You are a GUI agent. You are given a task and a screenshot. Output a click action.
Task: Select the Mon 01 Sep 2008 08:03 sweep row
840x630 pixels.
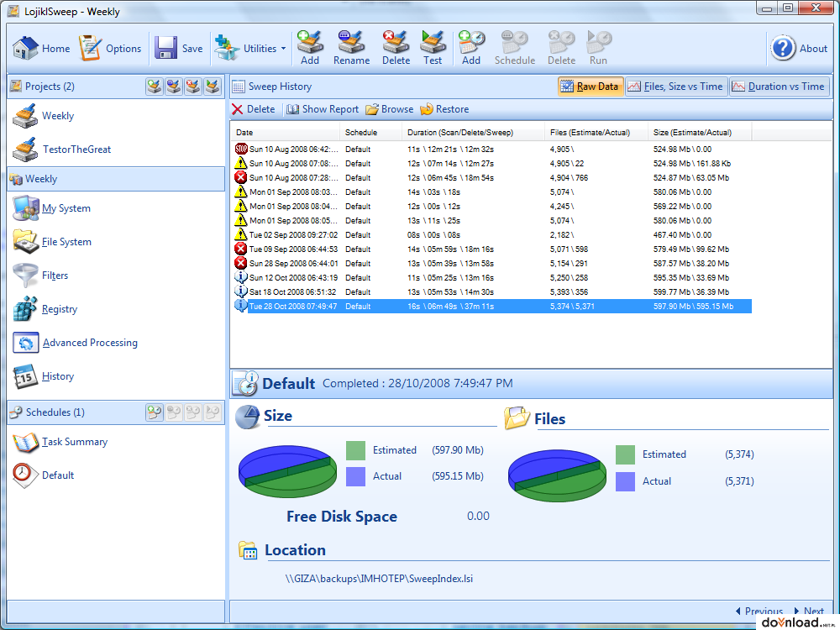click(492, 192)
